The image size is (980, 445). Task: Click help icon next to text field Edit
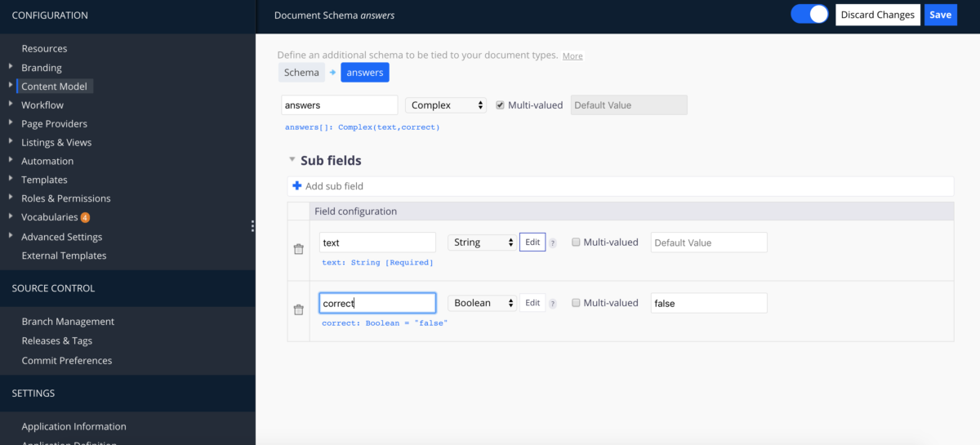pos(553,243)
